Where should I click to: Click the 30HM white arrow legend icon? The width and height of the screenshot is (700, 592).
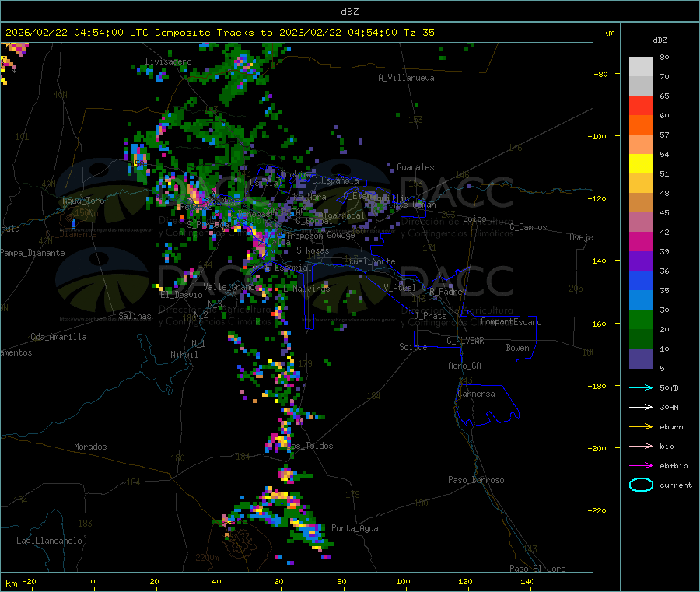tap(641, 407)
